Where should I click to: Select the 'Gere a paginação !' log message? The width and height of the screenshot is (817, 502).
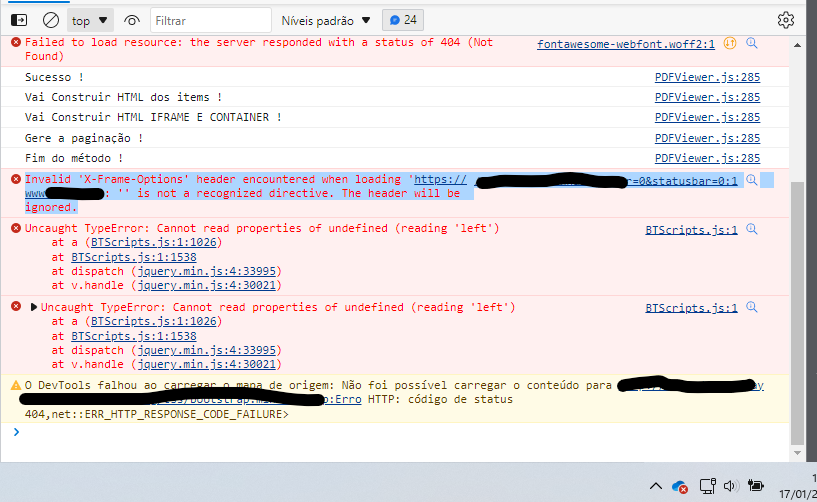[x=84, y=138]
